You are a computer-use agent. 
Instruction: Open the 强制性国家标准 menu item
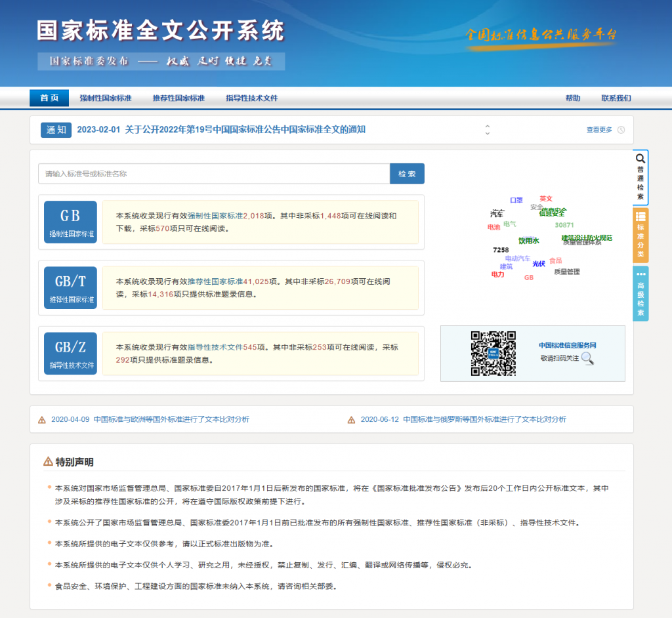[106, 98]
